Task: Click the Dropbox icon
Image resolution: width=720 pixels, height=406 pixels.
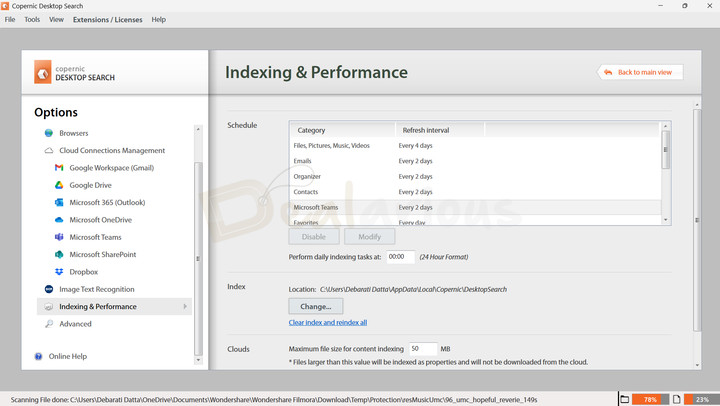Action: tap(59, 272)
